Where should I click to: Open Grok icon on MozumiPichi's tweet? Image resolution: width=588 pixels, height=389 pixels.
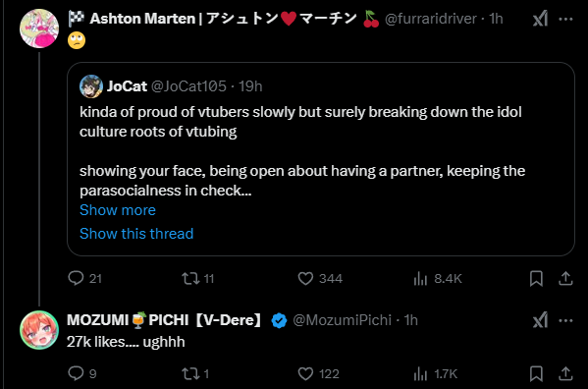click(540, 320)
